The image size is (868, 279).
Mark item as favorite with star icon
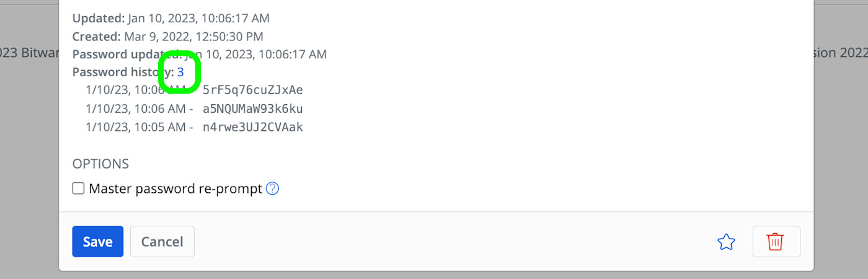pyautogui.click(x=725, y=242)
